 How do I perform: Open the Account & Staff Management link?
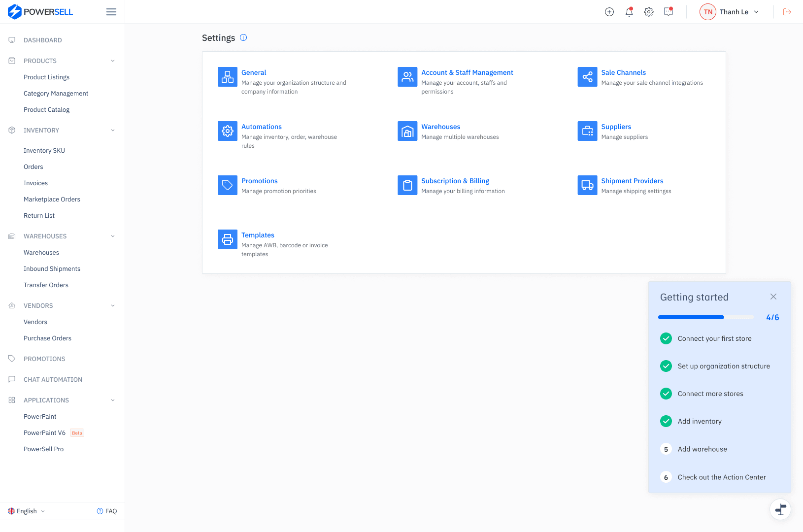[467, 72]
